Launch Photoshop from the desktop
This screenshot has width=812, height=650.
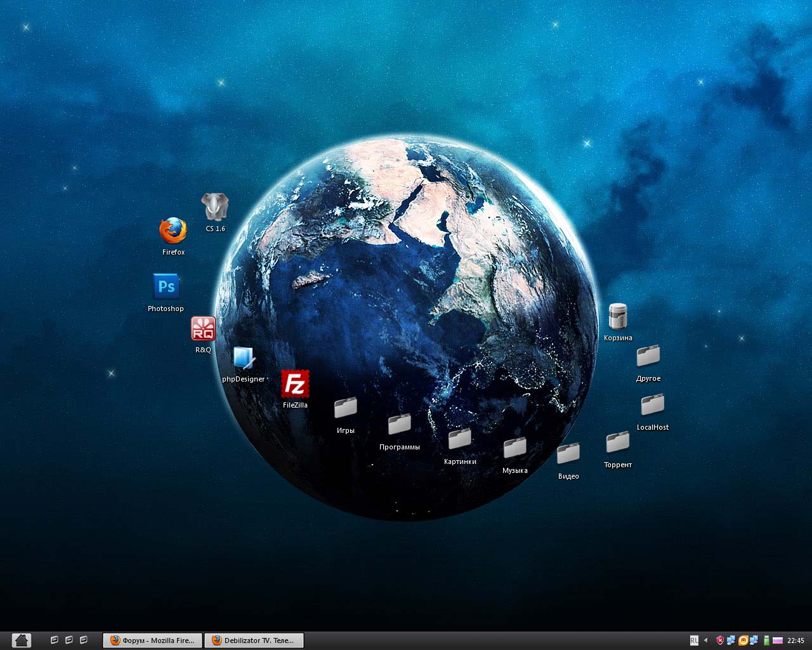[166, 287]
